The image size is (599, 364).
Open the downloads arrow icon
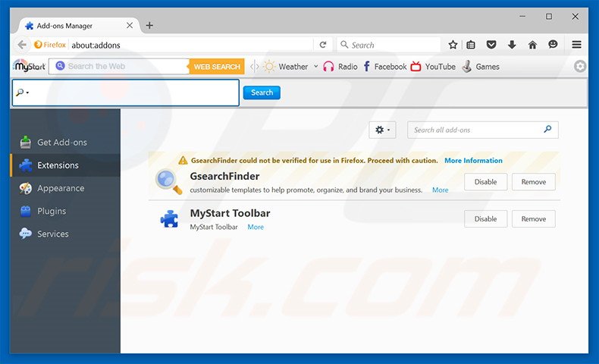512,45
